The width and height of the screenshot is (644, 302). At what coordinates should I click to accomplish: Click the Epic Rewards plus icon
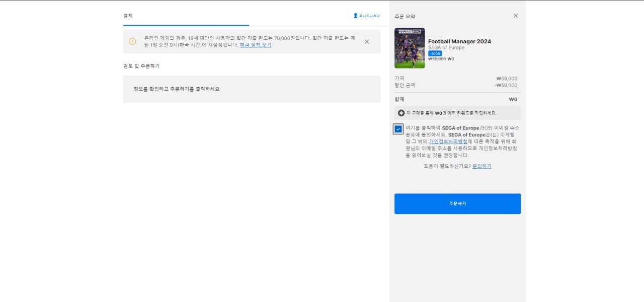point(401,113)
